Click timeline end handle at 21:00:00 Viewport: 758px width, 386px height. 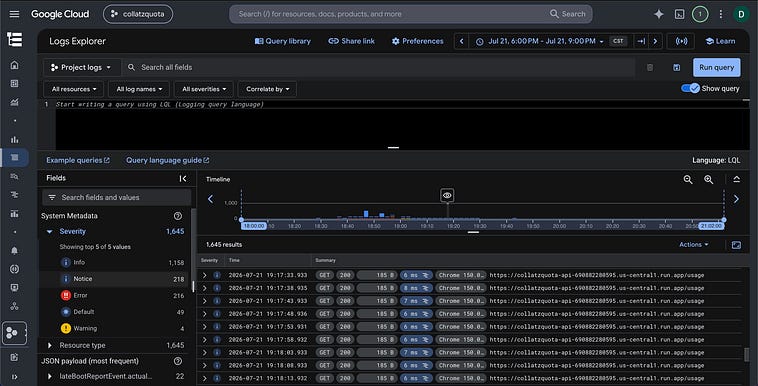724,220
